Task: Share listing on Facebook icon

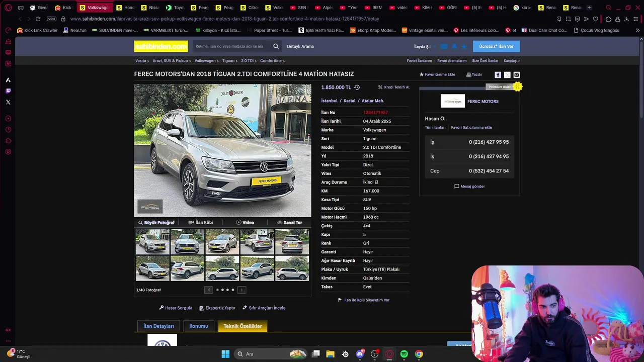Action: coord(498,75)
